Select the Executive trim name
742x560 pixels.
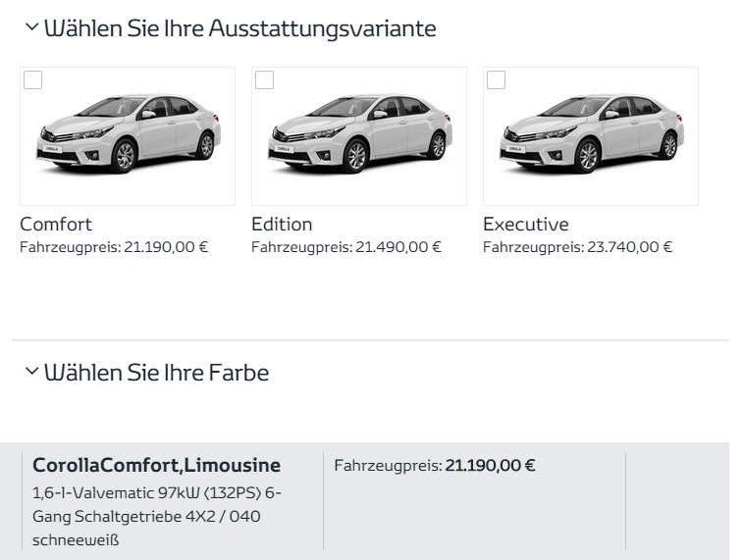click(x=525, y=225)
